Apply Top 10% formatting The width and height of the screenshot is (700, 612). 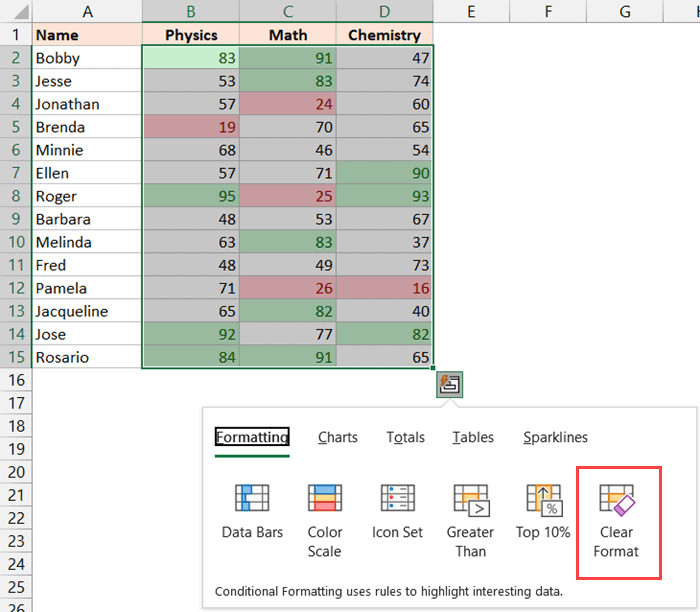[543, 511]
